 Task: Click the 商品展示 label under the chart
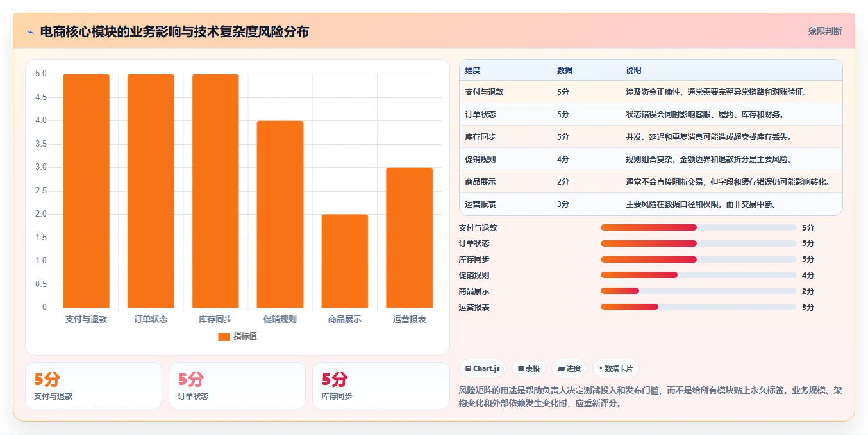tap(345, 319)
